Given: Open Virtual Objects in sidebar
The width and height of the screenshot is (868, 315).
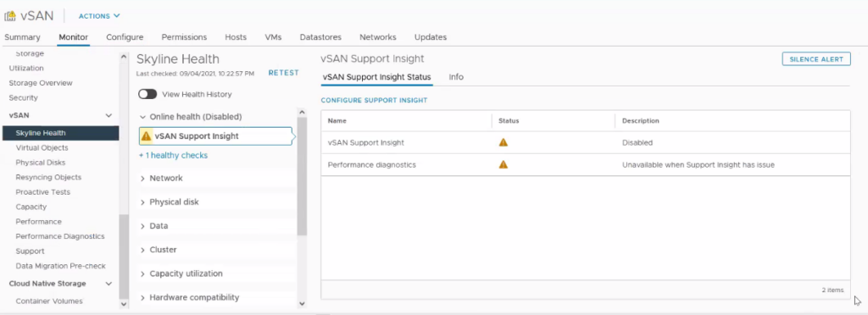Looking at the screenshot, I should [x=42, y=147].
